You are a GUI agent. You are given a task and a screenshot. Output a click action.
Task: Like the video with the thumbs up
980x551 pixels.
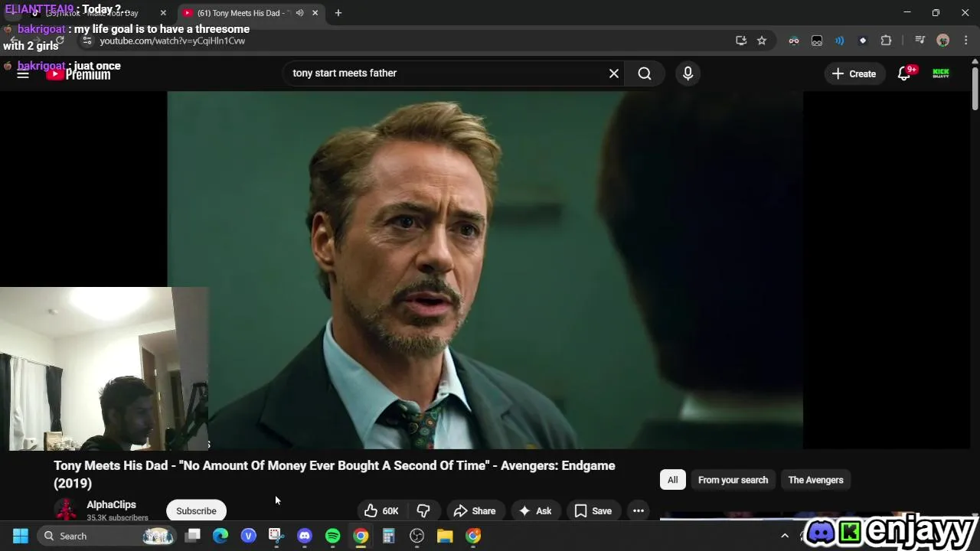381,510
